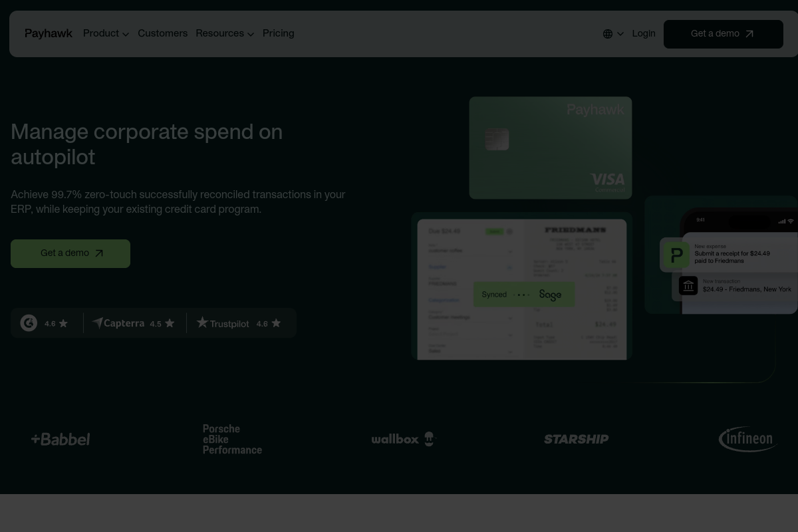The height and width of the screenshot is (532, 798).
Task: Click the 'Manage corporate spend on autopilot' headline
Action: (146, 145)
